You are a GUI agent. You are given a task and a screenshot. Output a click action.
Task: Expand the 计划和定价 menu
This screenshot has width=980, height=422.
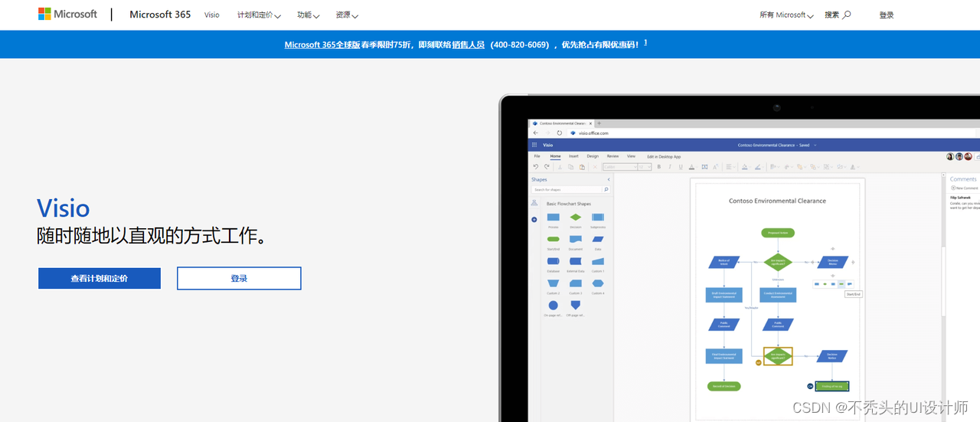[x=259, y=15]
